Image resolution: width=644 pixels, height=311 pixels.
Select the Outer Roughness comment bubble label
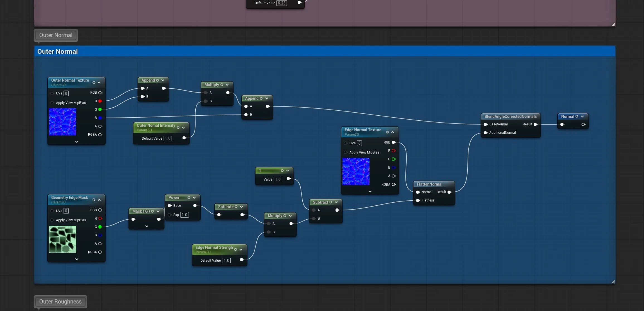(60, 302)
